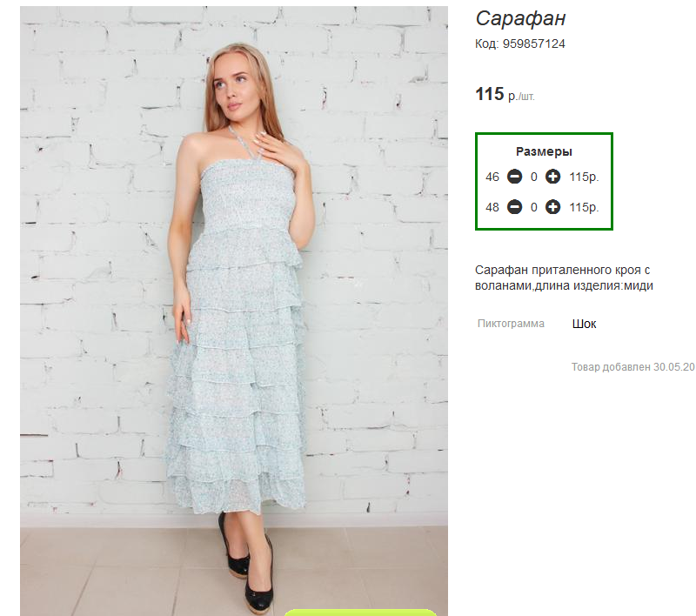This screenshot has width=696, height=616.
Task: Click the product description text
Action: point(564,278)
